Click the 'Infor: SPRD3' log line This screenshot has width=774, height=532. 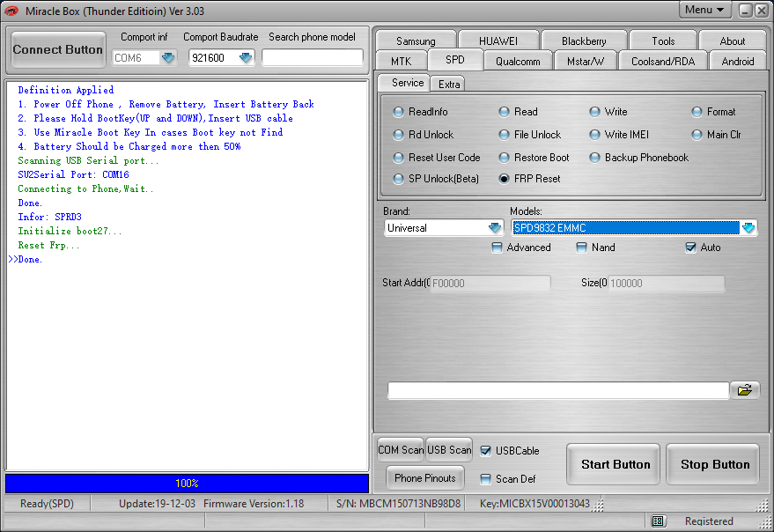[x=49, y=217]
